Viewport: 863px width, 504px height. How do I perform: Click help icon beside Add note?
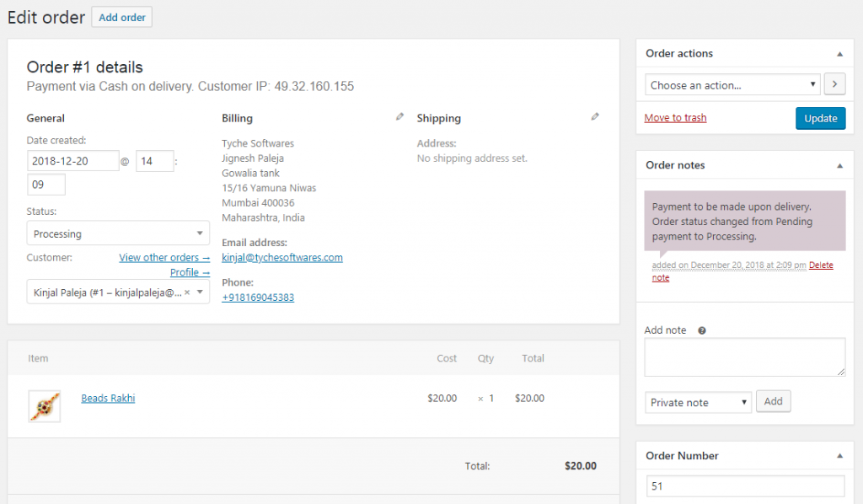702,330
